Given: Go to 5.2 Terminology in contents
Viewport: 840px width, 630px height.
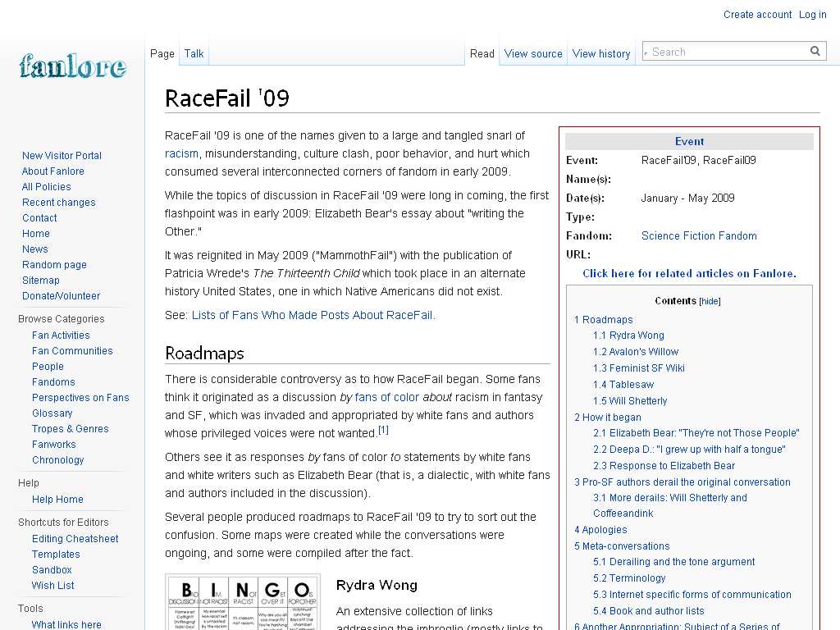Looking at the screenshot, I should [629, 578].
